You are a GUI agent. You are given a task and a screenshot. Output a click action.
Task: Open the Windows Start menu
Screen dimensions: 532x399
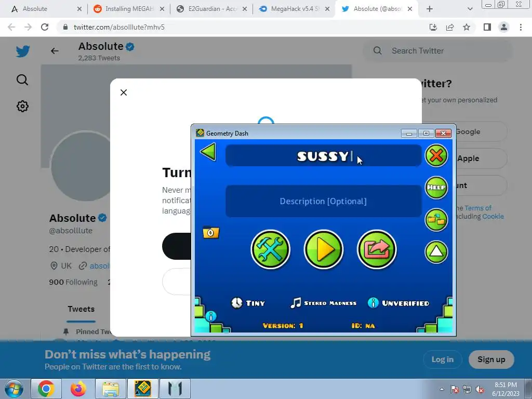[14, 389]
